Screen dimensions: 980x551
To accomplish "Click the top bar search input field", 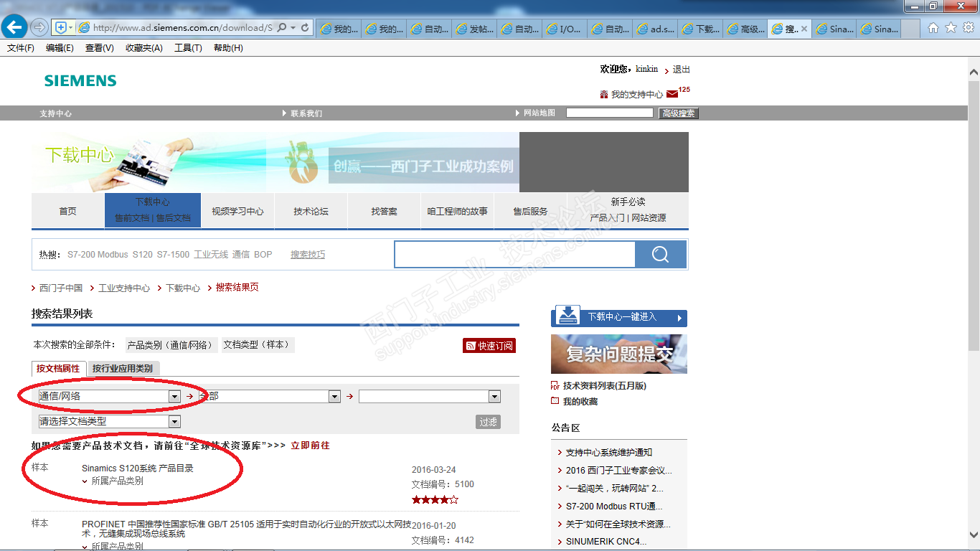I will coord(610,113).
